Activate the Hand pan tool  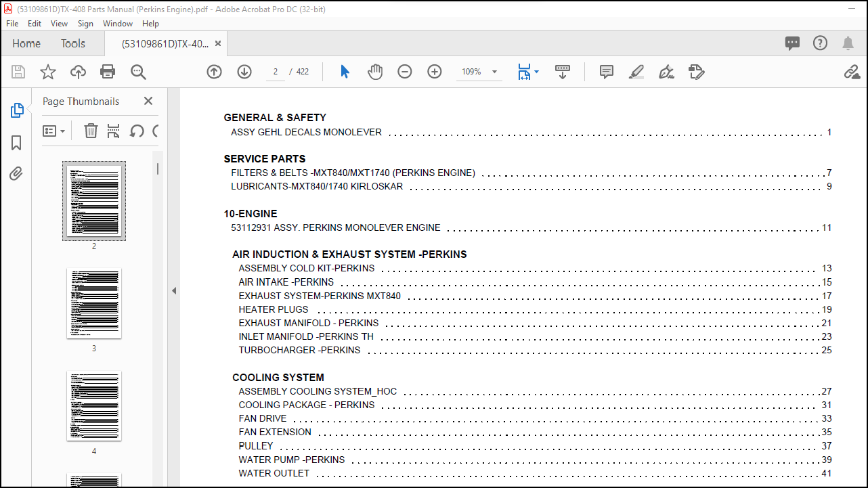click(x=375, y=72)
